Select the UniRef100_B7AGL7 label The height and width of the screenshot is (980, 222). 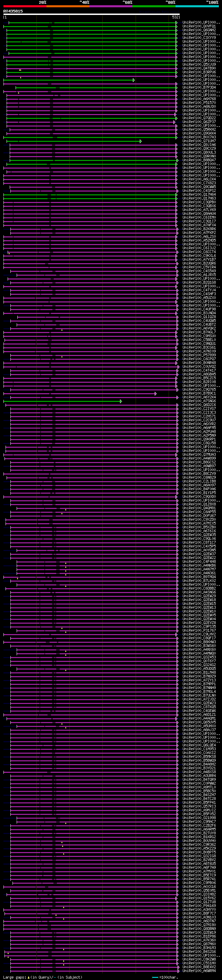[199, 332]
